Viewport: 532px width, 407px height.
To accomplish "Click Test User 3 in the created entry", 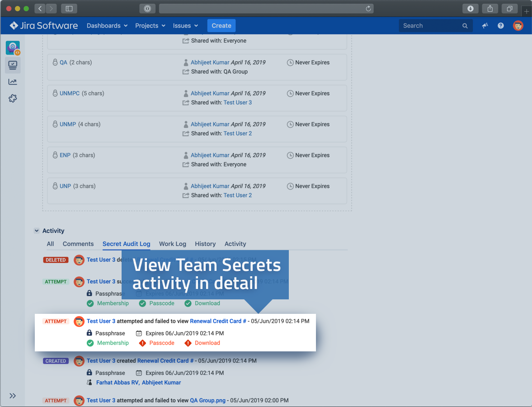I will [101, 361].
